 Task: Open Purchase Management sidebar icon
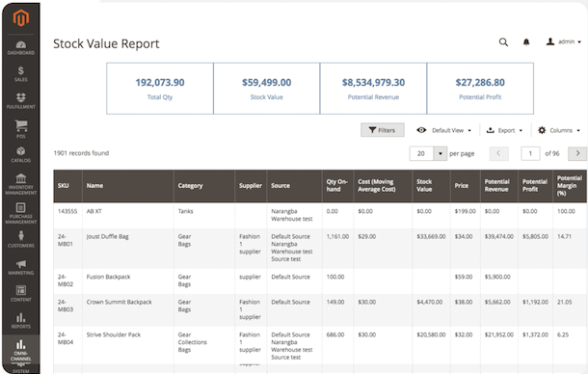point(20,213)
